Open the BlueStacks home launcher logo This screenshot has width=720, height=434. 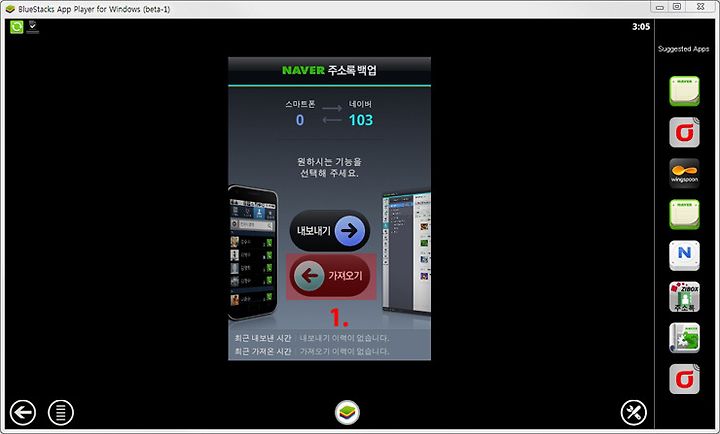348,412
